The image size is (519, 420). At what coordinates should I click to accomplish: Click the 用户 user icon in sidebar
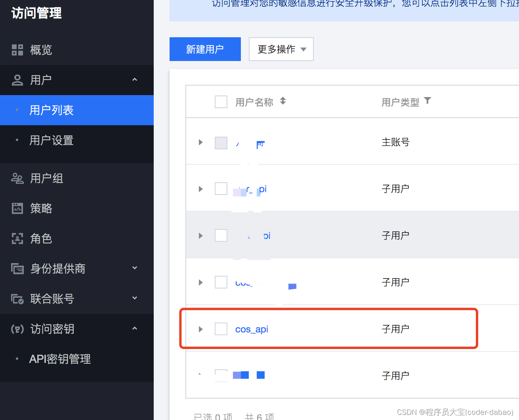17,80
